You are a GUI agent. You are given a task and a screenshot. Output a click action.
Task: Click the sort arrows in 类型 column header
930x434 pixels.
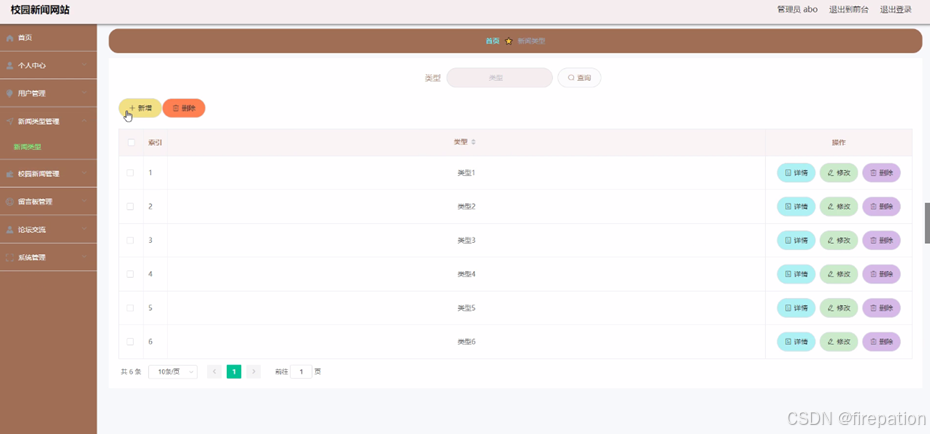[x=473, y=142]
